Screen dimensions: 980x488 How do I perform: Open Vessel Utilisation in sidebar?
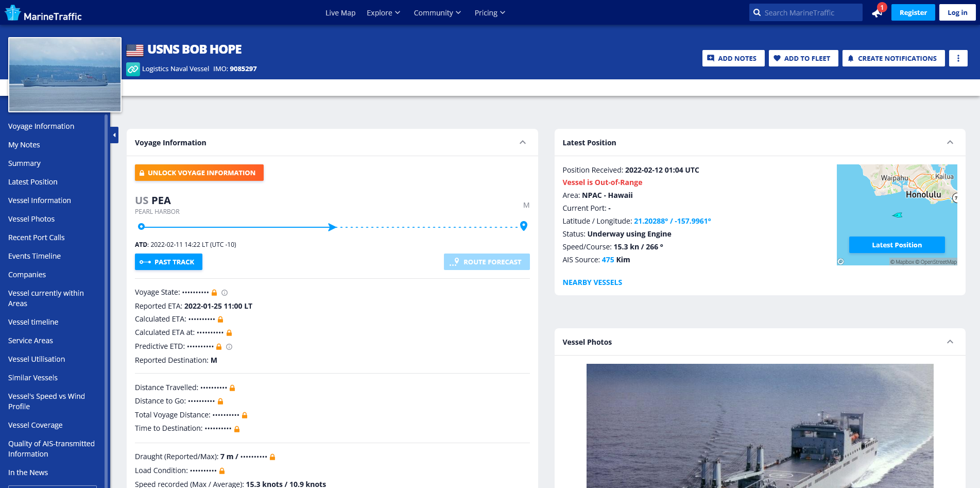37,359
